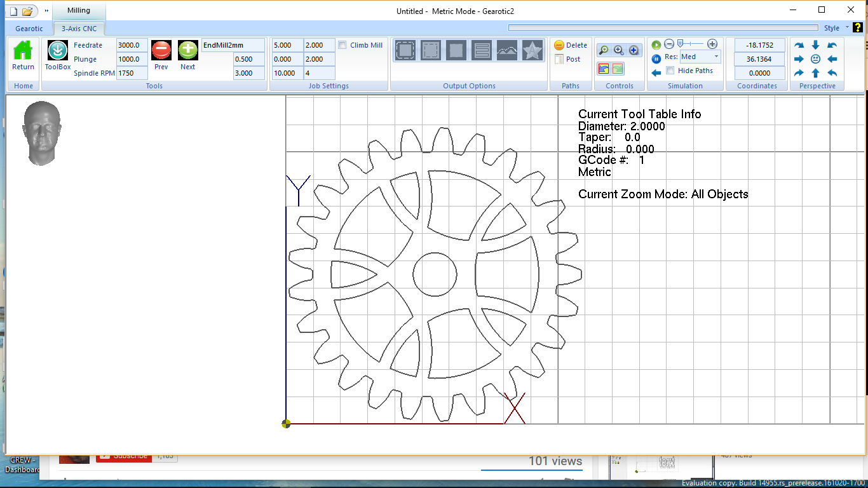868x488 pixels.
Task: Click the green Return home icon
Action: point(23,51)
